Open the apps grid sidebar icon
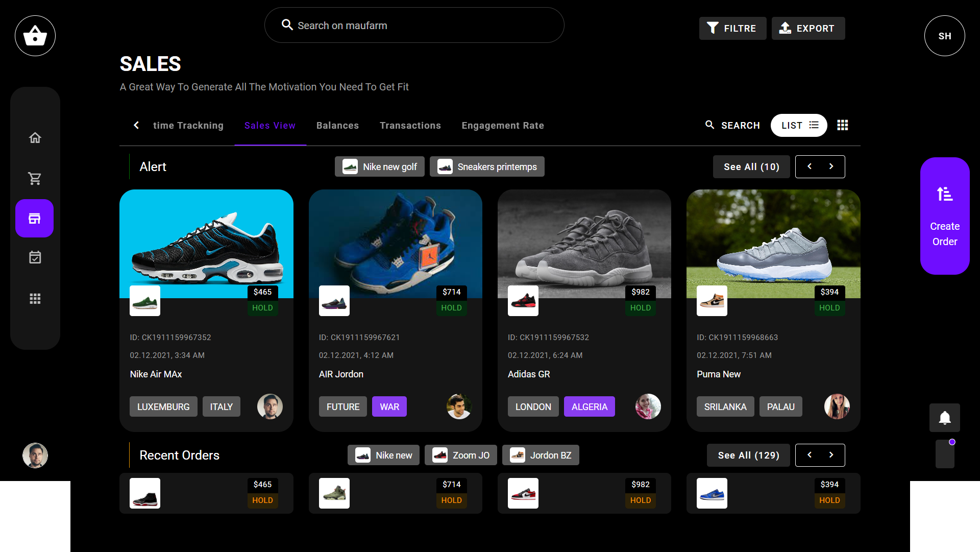980x552 pixels. [x=35, y=299]
